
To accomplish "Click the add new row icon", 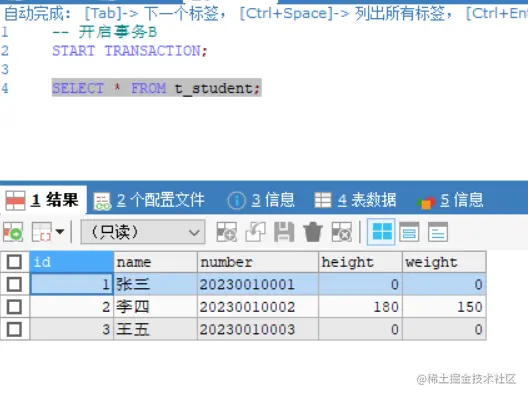I will point(13,232).
